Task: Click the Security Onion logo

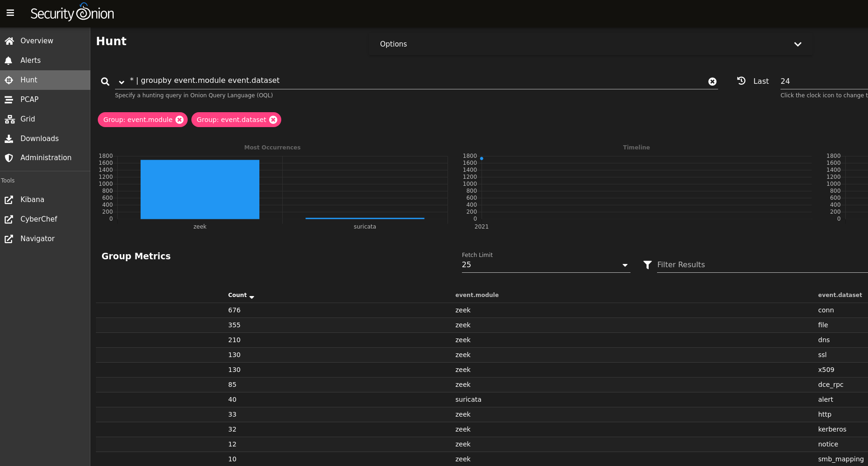Action: coord(72,13)
